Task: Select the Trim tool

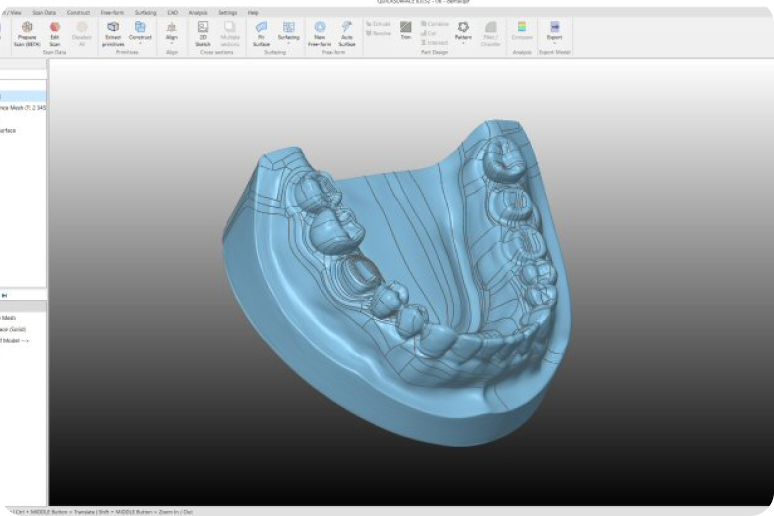Action: tap(406, 28)
